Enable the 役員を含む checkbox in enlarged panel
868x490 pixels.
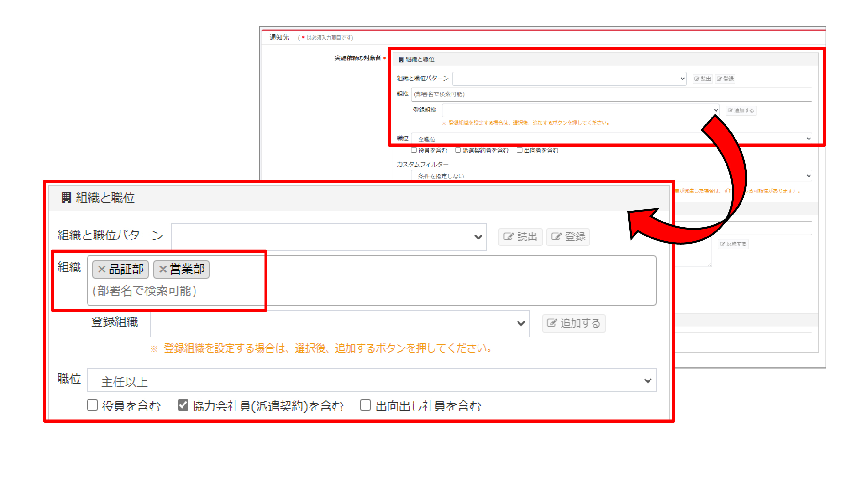point(92,405)
